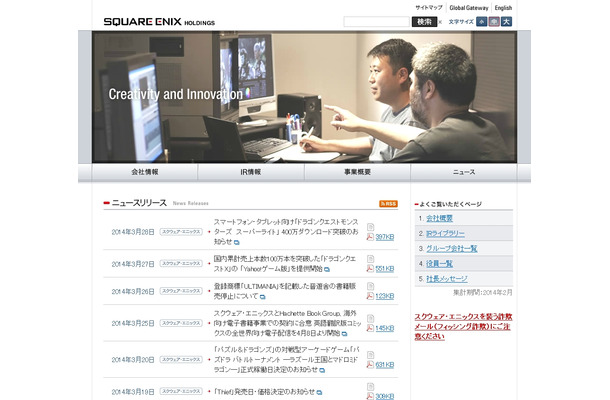Focus the site search input field

[376, 22]
